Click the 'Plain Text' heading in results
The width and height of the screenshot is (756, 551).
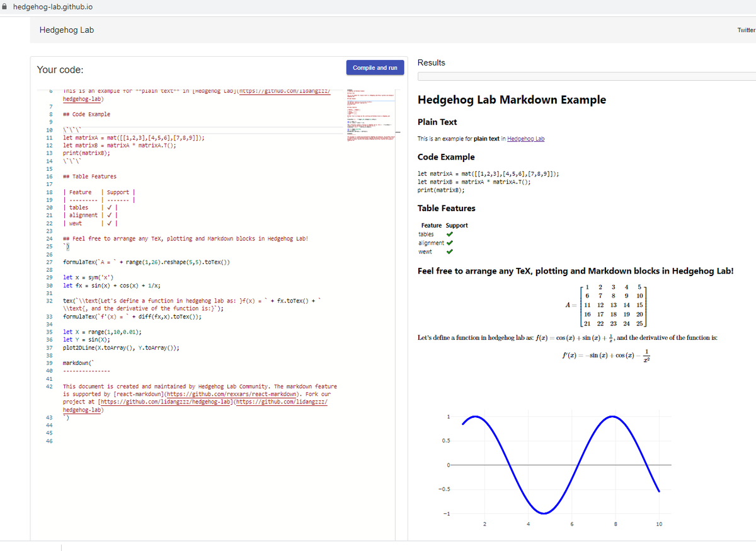click(437, 122)
